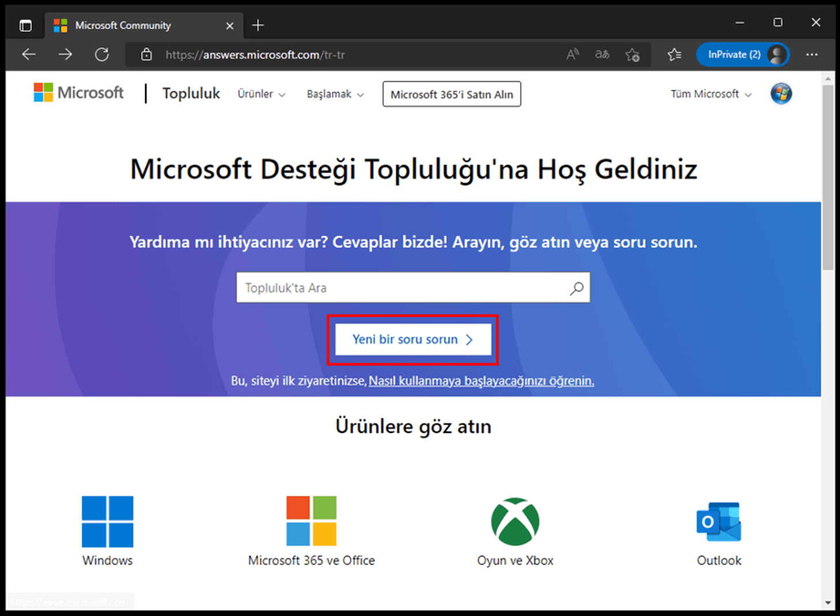840x616 pixels.
Task: Click the page vertical scrollbar thumb
Action: 828,177
